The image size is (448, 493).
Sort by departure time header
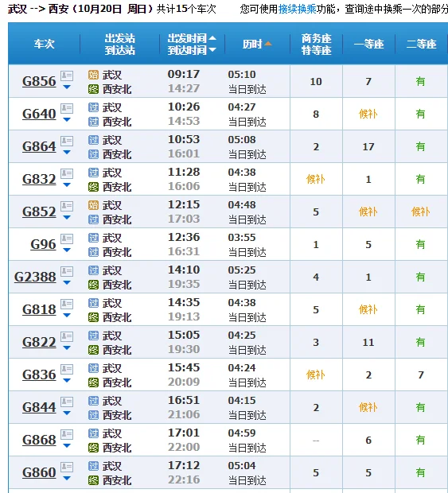click(192, 39)
